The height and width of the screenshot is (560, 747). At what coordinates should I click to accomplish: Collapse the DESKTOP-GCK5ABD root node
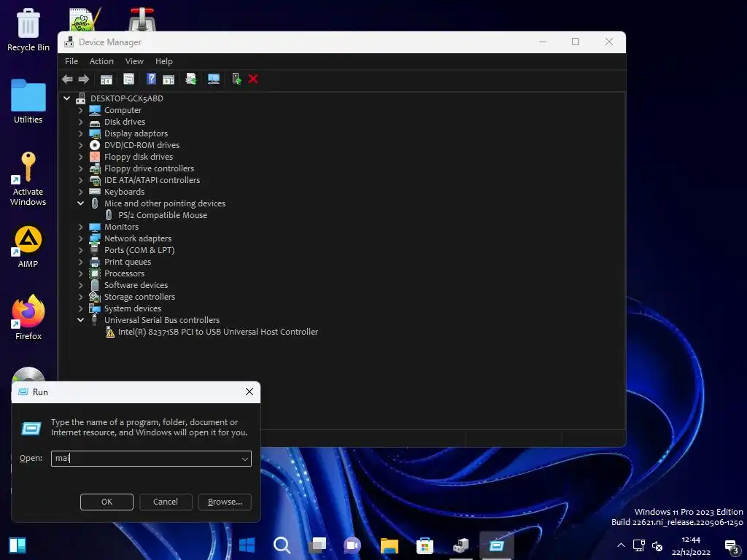pyautogui.click(x=66, y=98)
